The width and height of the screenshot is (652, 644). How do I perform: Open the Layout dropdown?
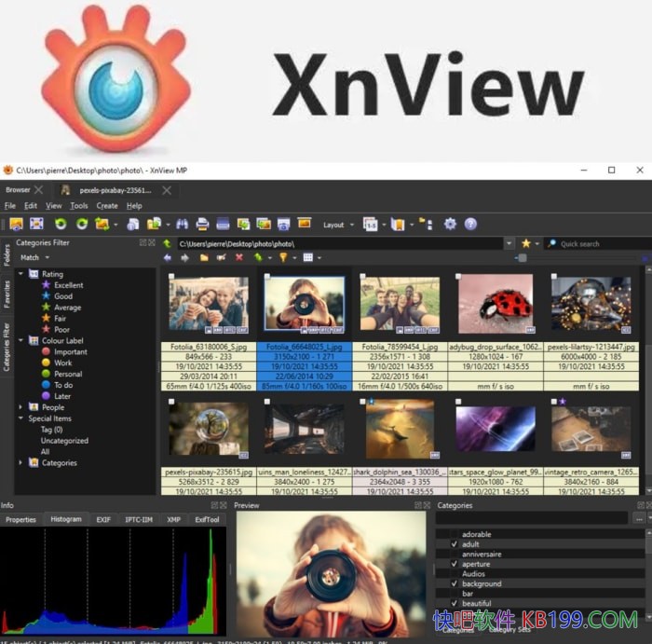click(x=337, y=225)
